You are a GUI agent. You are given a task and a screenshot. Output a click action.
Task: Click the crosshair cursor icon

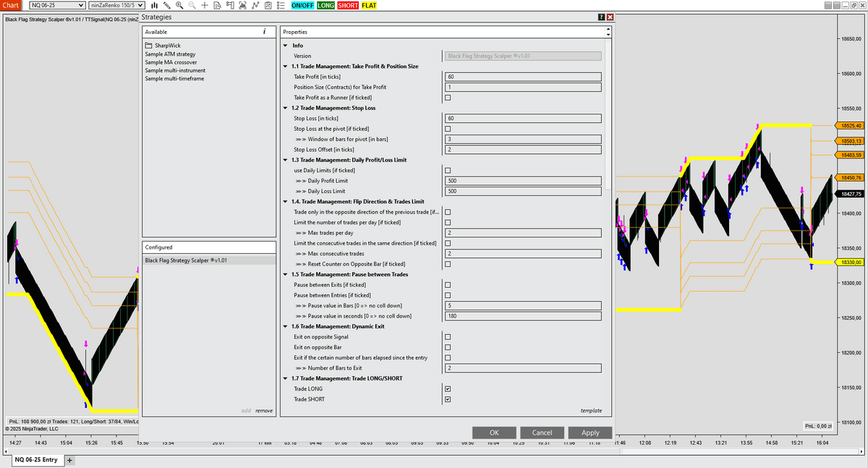point(205,6)
